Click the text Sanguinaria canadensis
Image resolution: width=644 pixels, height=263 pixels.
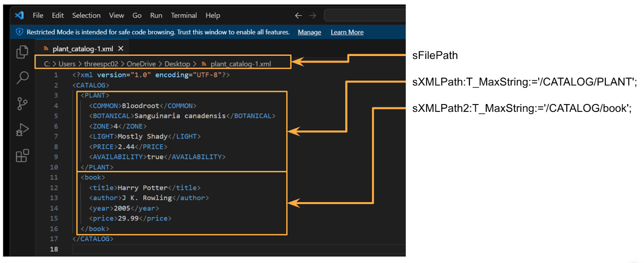pos(180,116)
